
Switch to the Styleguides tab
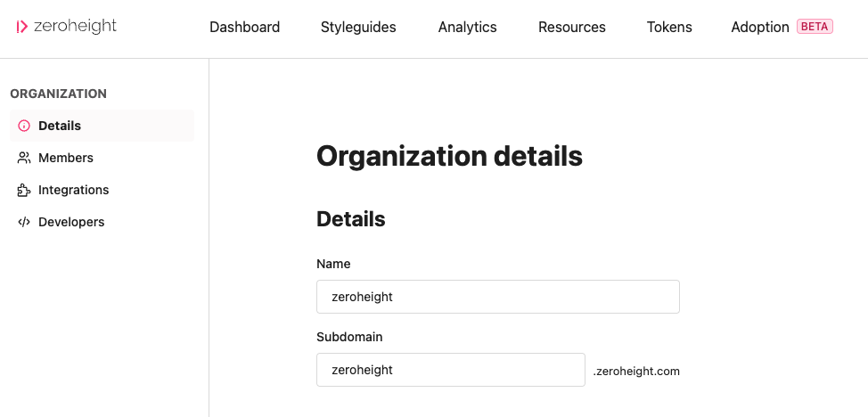coord(358,28)
